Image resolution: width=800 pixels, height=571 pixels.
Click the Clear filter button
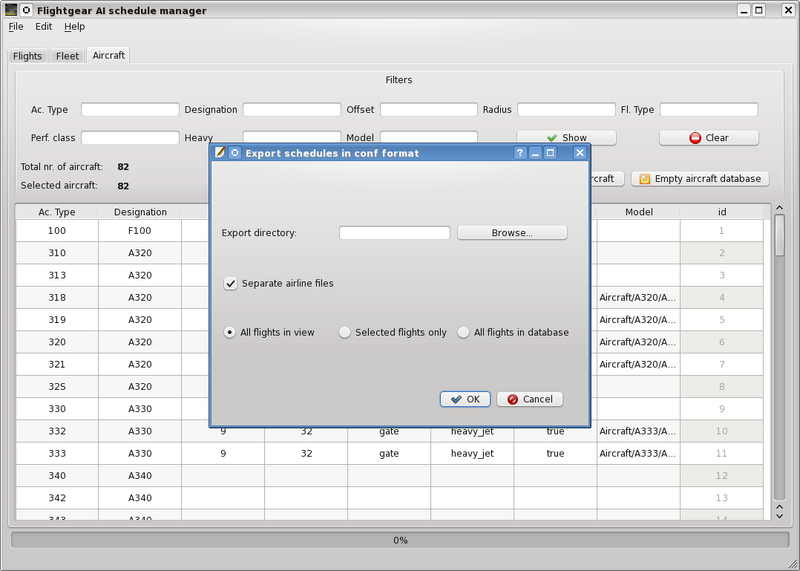pos(709,138)
